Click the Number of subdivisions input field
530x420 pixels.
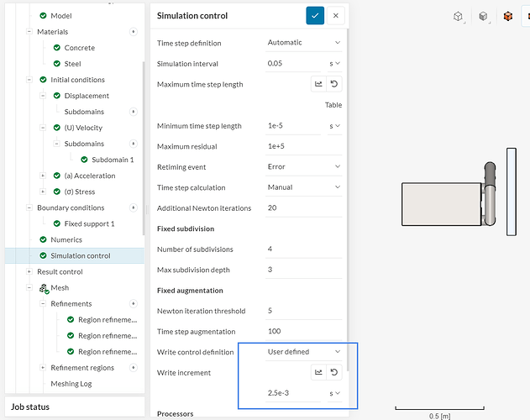303,249
